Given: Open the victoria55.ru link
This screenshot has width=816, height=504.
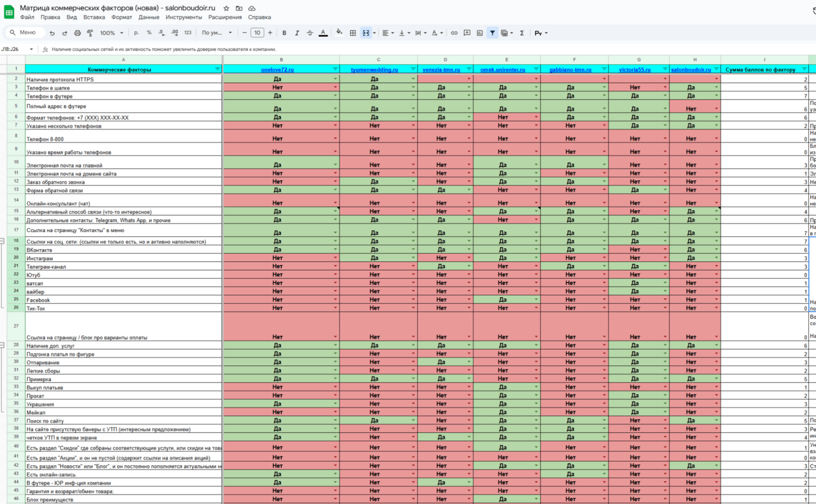Looking at the screenshot, I should click(635, 70).
